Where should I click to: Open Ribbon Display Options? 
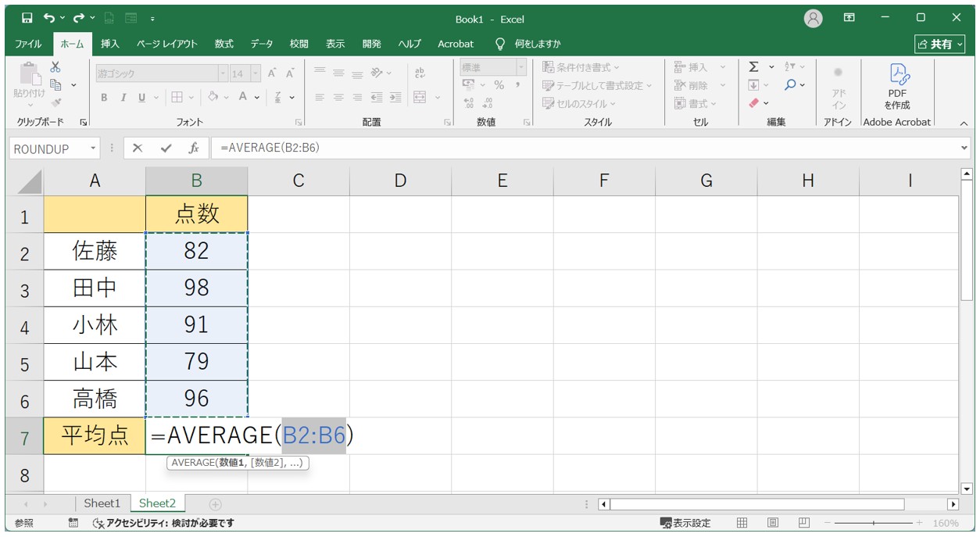point(849,18)
